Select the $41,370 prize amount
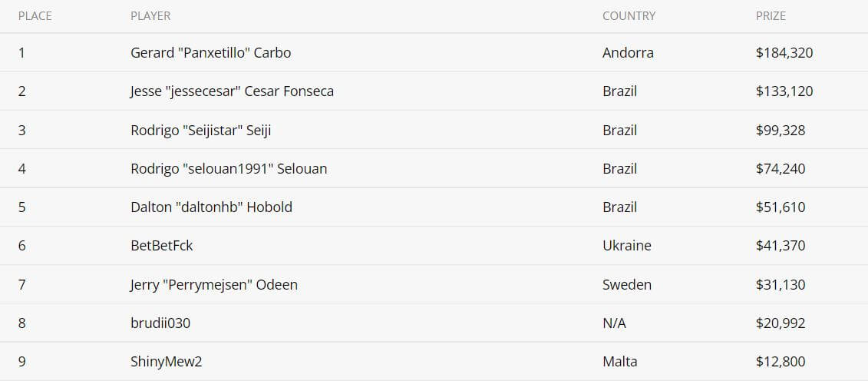868x381 pixels. (780, 246)
